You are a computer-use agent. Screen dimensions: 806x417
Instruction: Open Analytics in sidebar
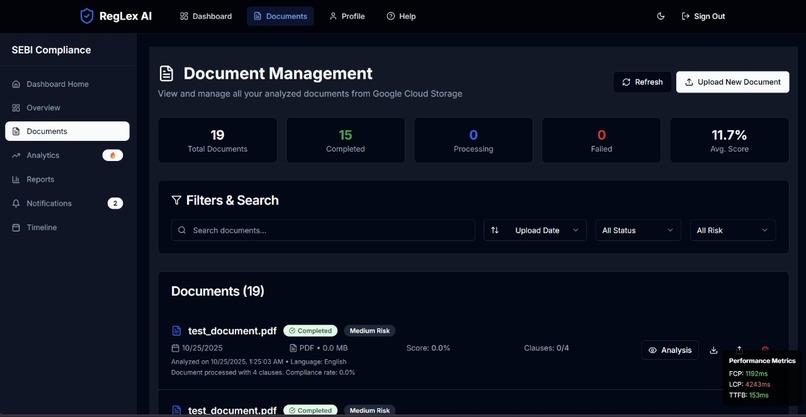(x=67, y=155)
